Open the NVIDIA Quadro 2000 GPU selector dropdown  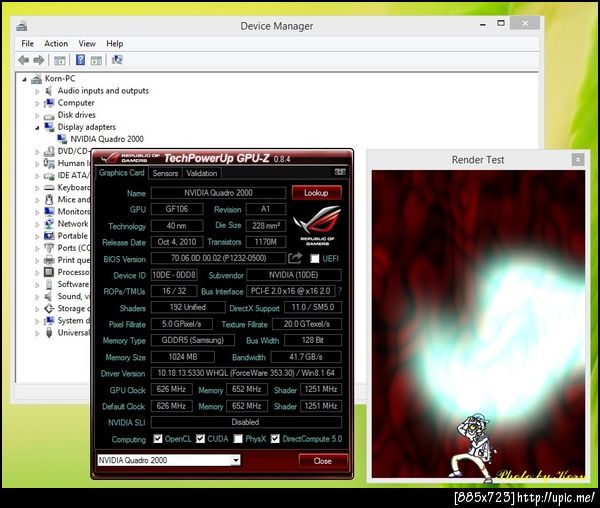pyautogui.click(x=236, y=460)
